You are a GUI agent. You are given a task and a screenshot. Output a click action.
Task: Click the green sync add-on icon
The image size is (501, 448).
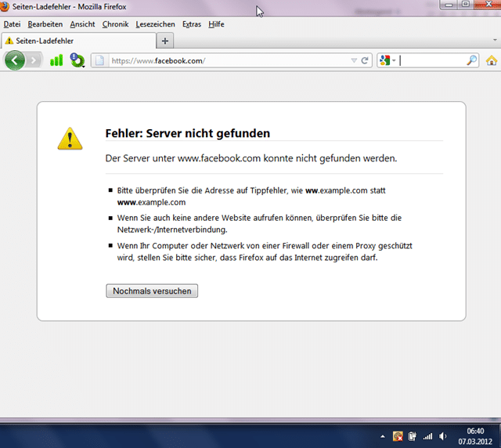(x=77, y=60)
